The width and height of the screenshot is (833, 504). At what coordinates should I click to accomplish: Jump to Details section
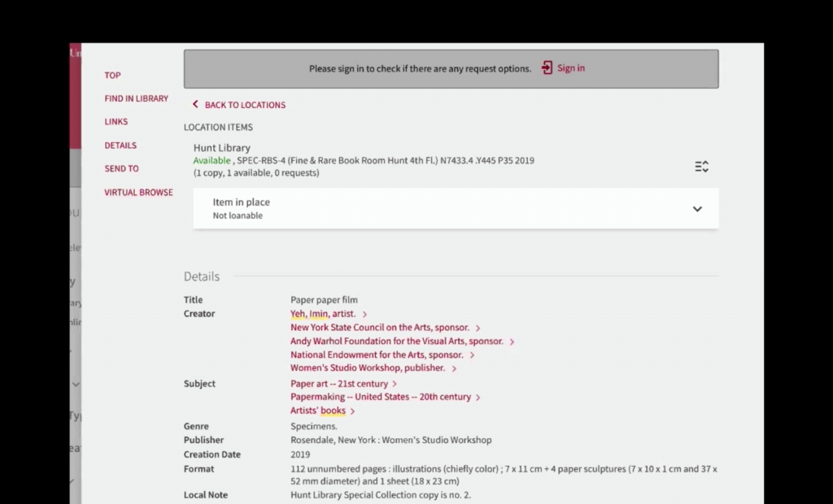(x=120, y=146)
